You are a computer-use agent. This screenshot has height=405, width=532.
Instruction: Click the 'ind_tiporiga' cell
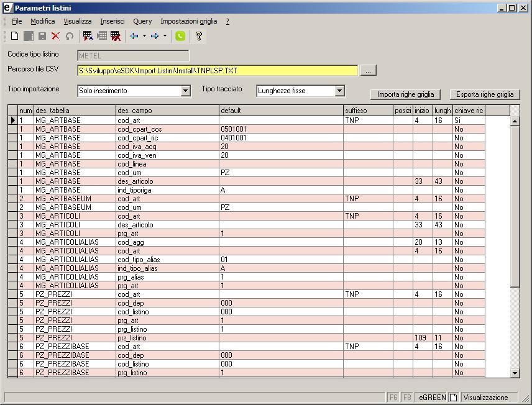tap(167, 190)
